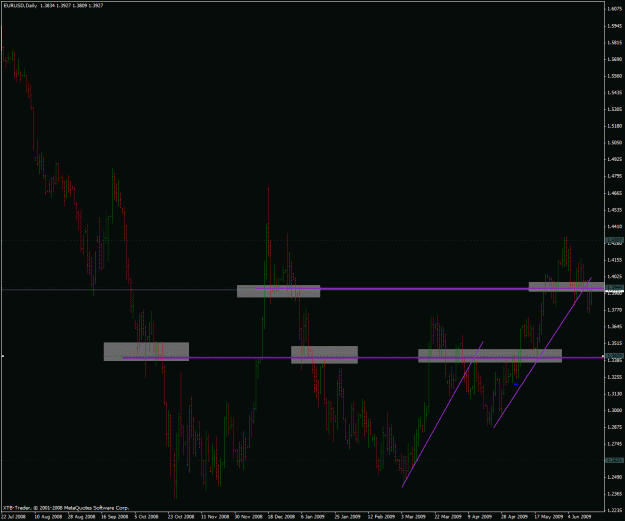Image resolution: width=625 pixels, height=521 pixels.
Task: Click the 1.5815 price level
Action: pos(614,43)
